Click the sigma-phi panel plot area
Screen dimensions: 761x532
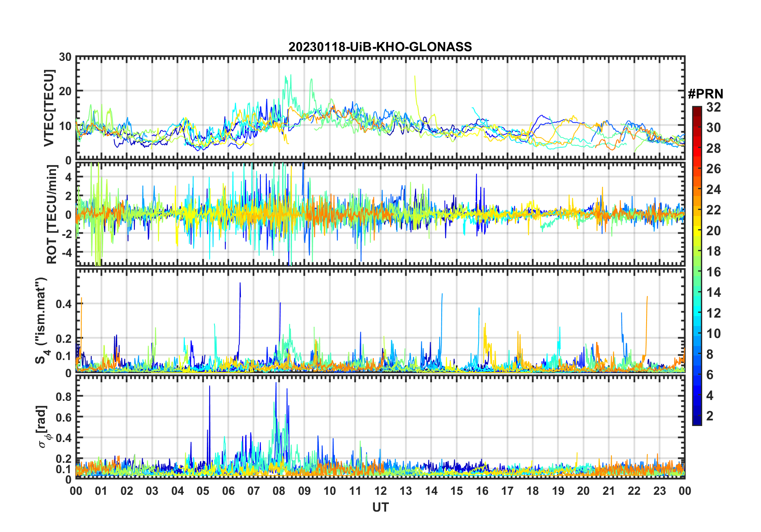click(380, 427)
